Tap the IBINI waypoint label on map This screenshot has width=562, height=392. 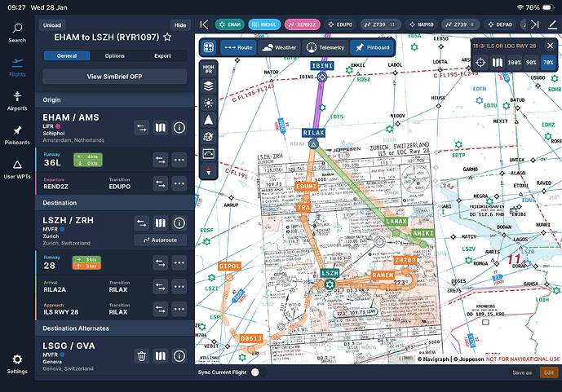[x=322, y=65]
